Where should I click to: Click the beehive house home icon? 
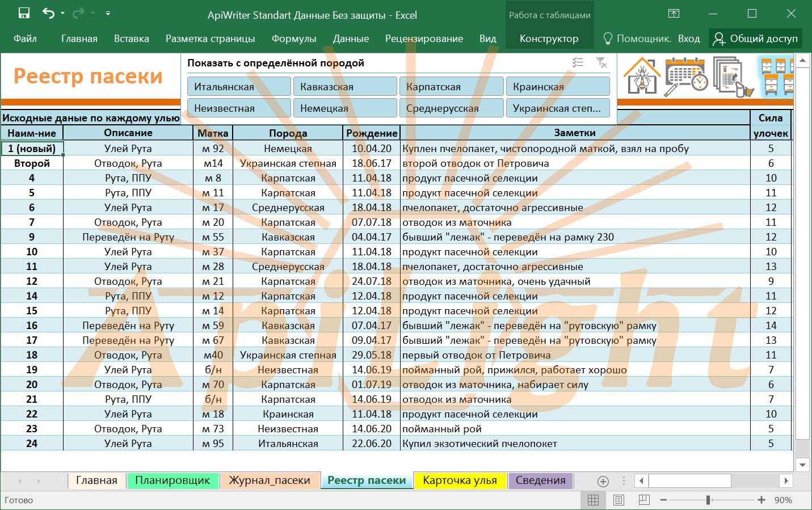642,77
